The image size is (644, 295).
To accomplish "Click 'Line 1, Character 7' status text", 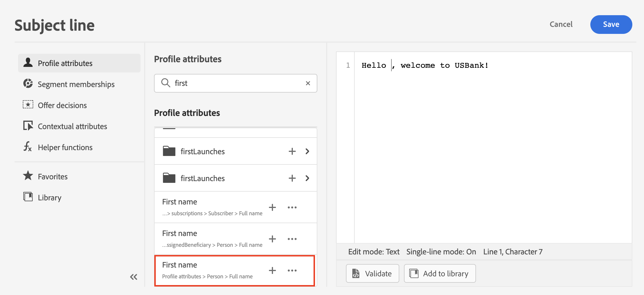I will [513, 252].
